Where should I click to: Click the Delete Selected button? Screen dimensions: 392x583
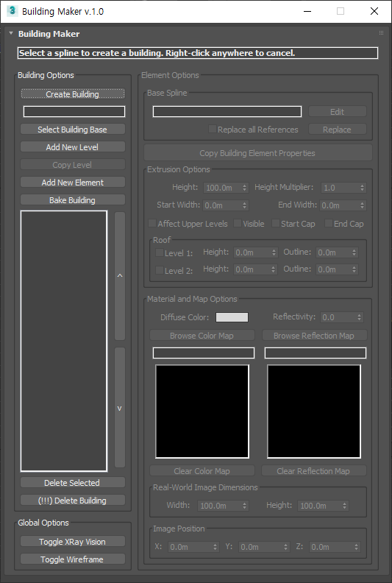tap(73, 483)
